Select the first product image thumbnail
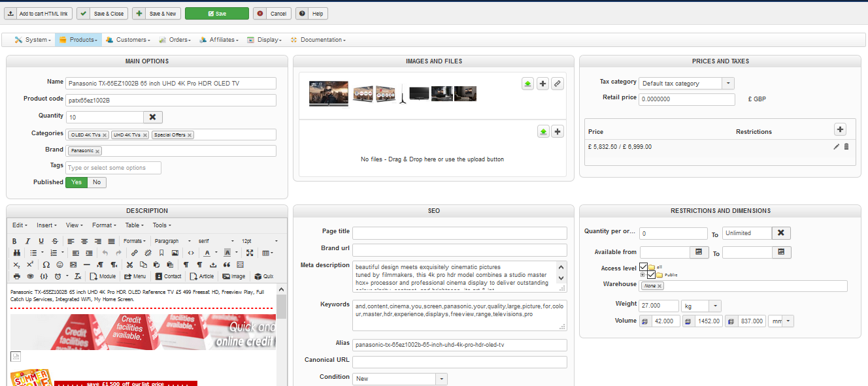868x386 pixels. click(329, 93)
